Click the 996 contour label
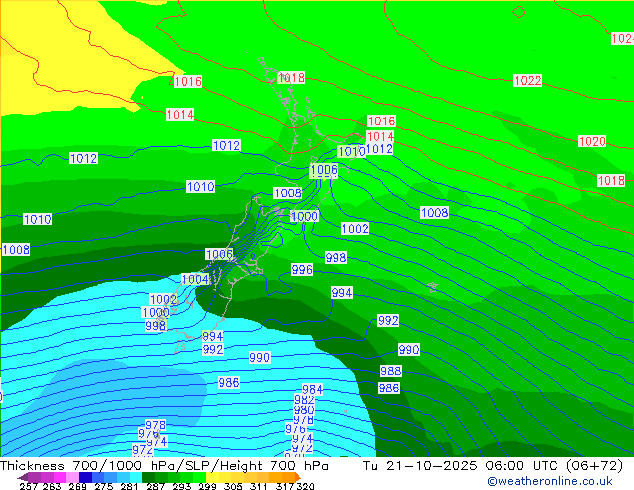This screenshot has height=490, width=634. pos(302,270)
